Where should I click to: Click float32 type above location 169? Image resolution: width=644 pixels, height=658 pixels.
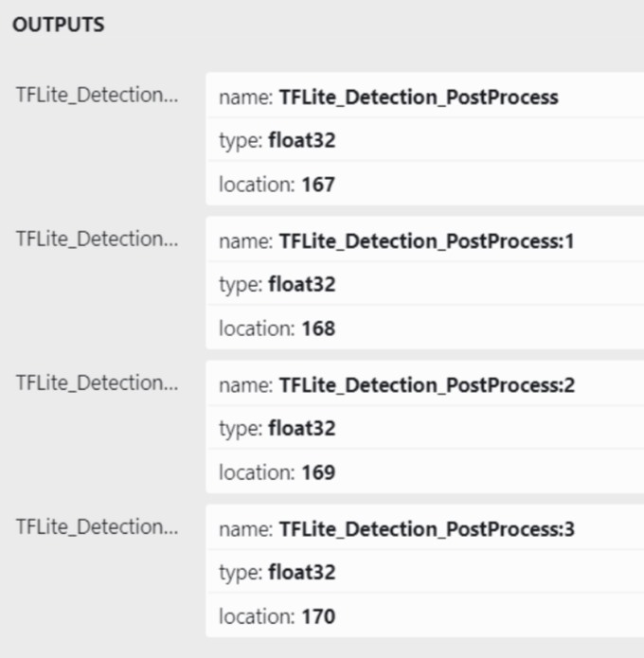301,429
